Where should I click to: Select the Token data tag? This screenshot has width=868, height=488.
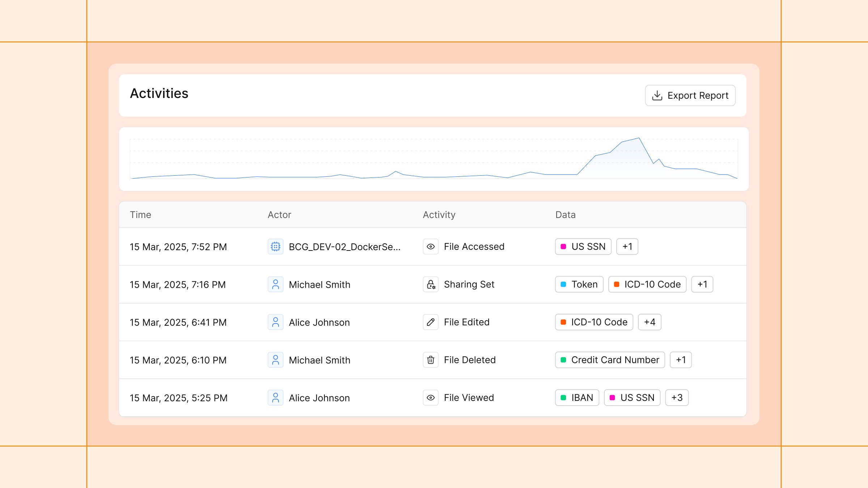[579, 284]
